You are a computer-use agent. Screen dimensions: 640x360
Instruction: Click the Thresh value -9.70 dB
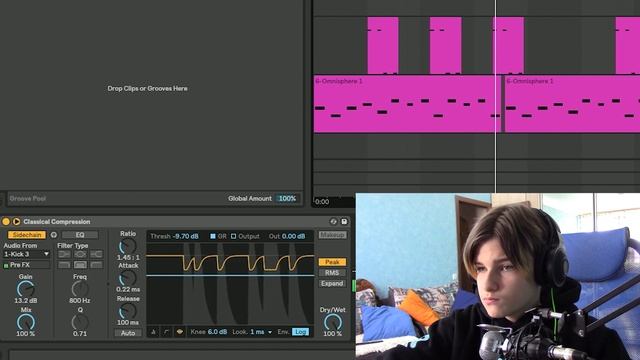point(185,236)
